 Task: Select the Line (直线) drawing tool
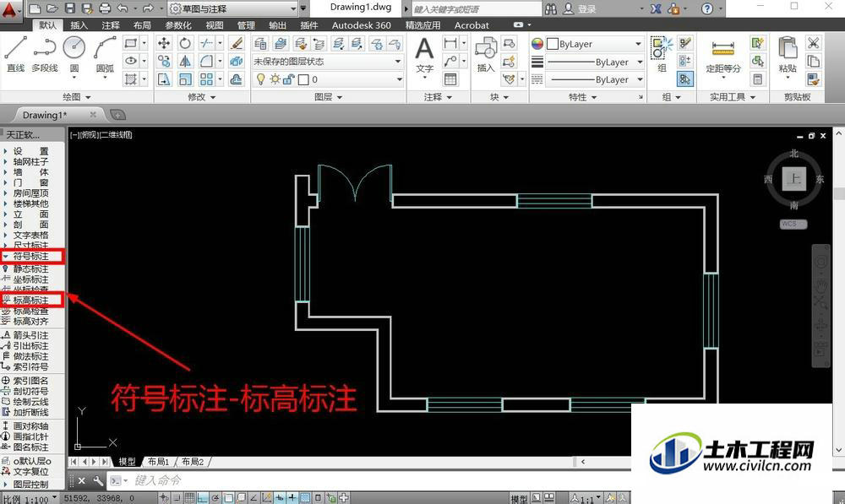point(16,53)
